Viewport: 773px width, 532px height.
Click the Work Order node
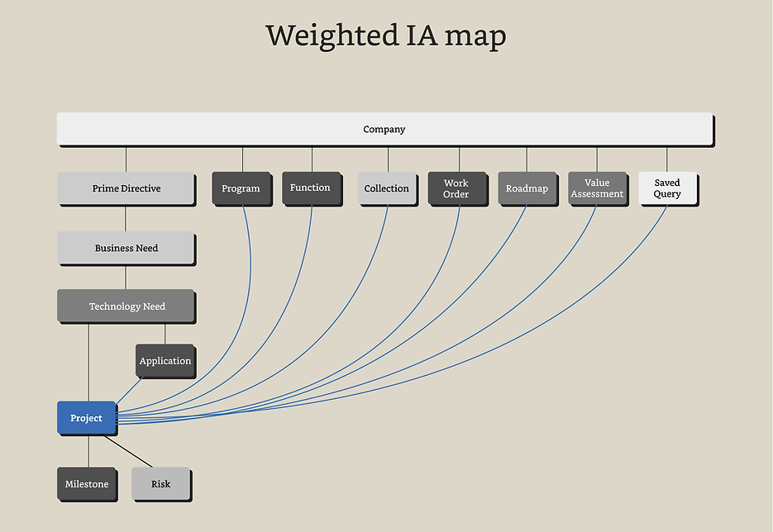pos(457,188)
